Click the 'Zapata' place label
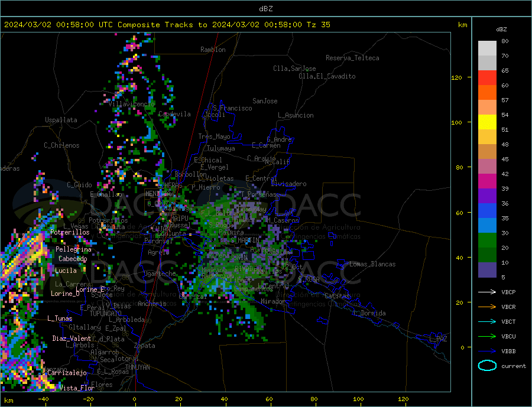Viewport: 532px width, 407px height. [x=145, y=346]
